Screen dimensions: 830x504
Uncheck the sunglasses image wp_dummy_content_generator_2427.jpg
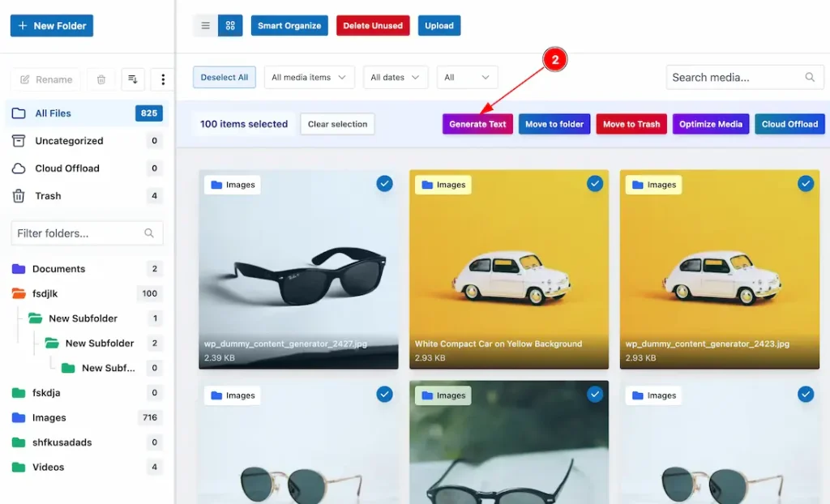coord(384,184)
